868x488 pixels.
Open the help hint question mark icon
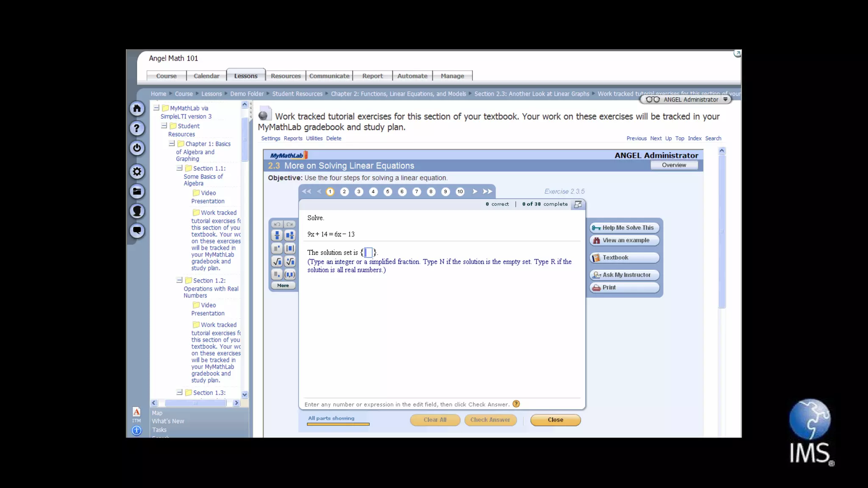pyautogui.click(x=516, y=404)
